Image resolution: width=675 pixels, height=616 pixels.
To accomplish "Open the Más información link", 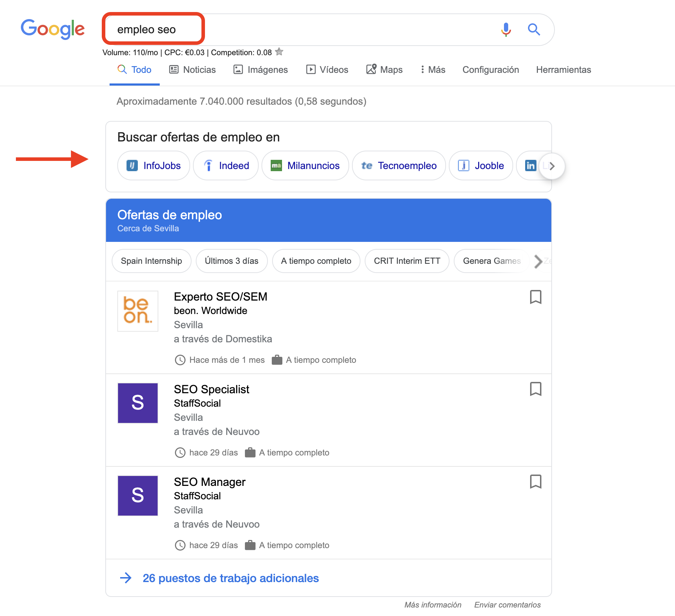I will [433, 605].
